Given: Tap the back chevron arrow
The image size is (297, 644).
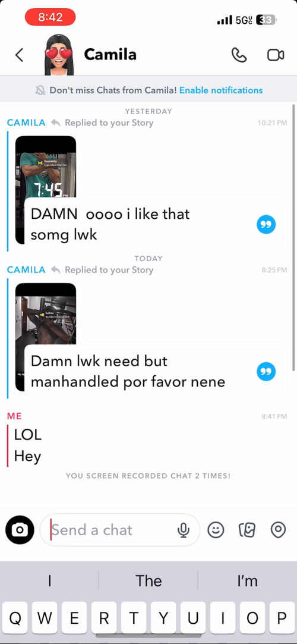Looking at the screenshot, I should pyautogui.click(x=19, y=55).
